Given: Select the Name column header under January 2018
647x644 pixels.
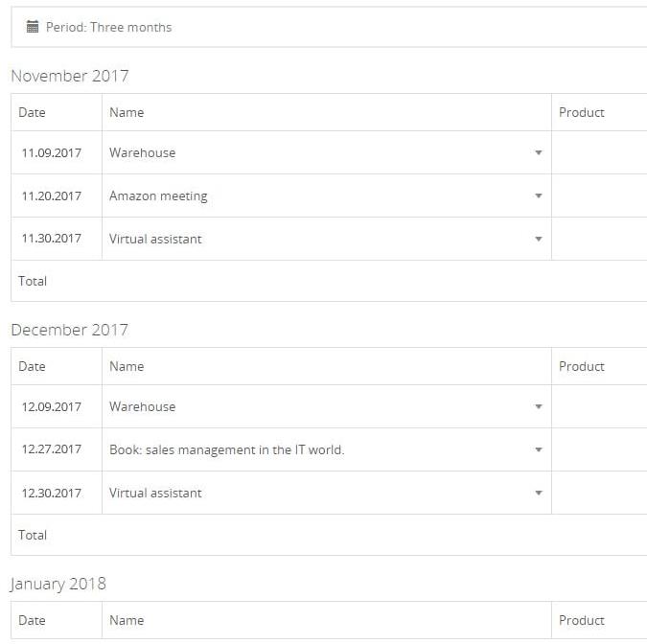Looking at the screenshot, I should click(x=127, y=620).
